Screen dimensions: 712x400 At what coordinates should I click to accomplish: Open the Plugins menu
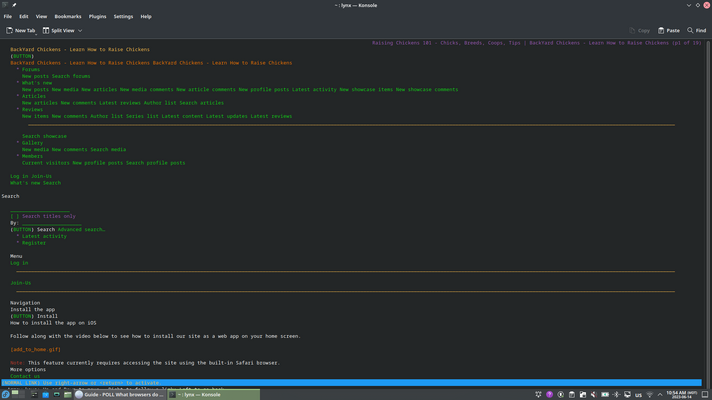[97, 16]
